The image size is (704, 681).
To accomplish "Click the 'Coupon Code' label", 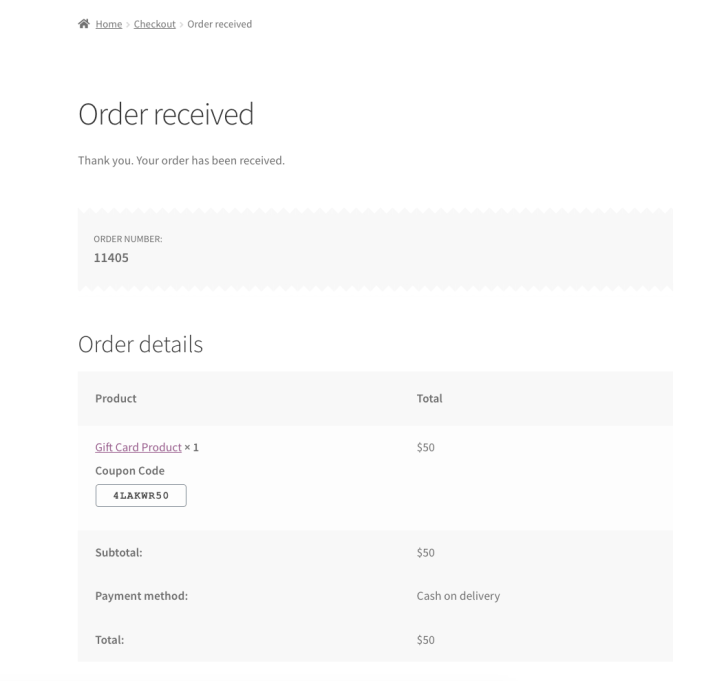I will (129, 470).
